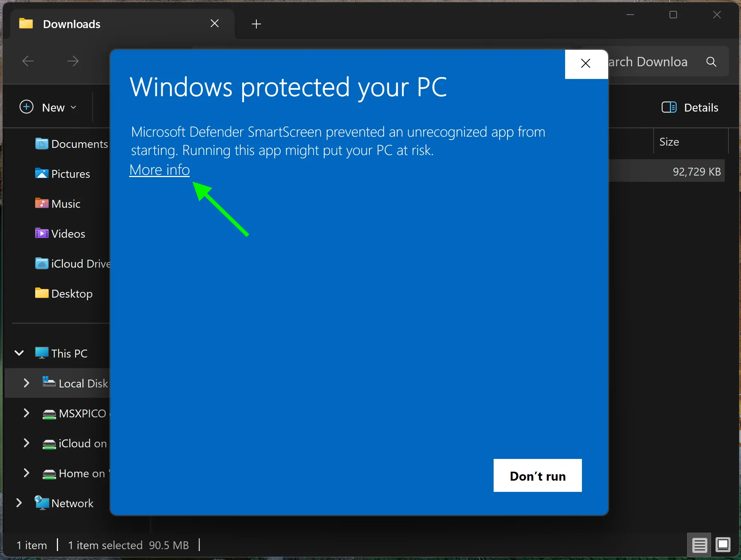Sort by the Size column header

click(691, 142)
